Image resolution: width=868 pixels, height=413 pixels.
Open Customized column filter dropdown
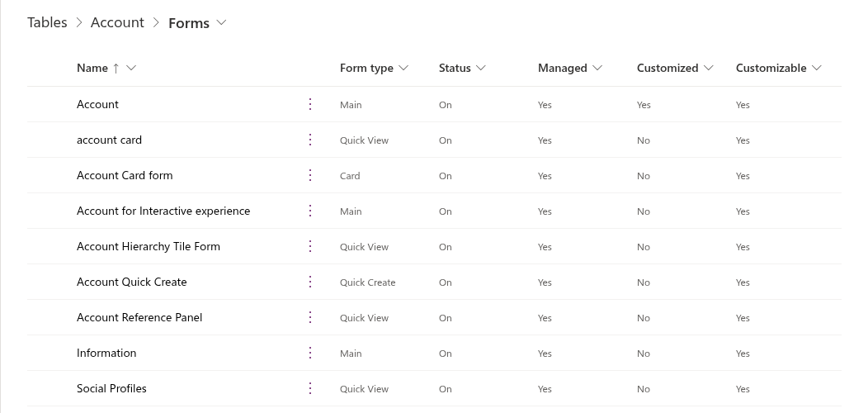[708, 68]
